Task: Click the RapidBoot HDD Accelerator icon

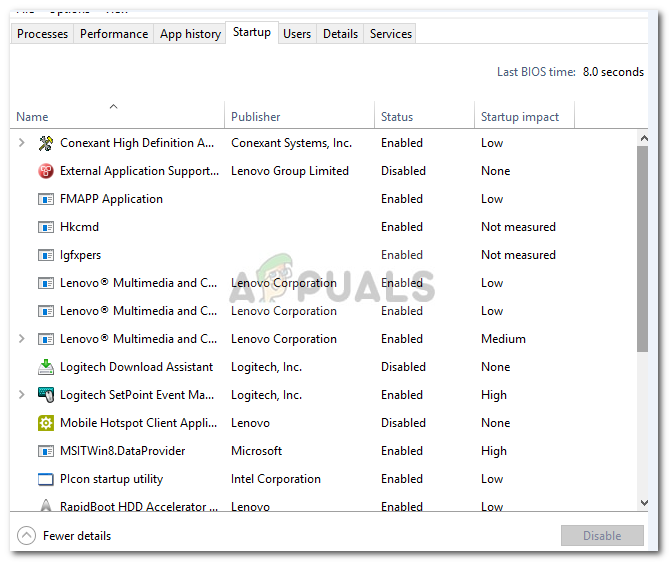Action: pos(46,506)
